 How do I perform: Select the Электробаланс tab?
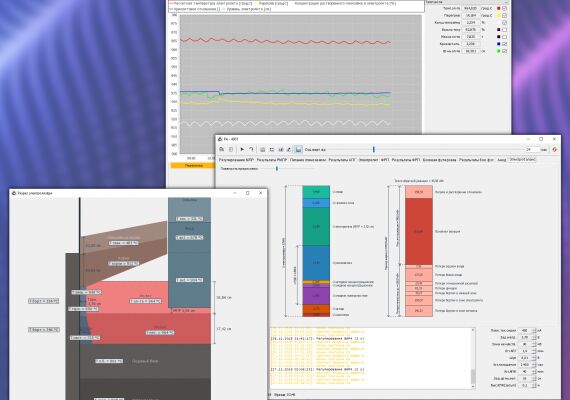pyautogui.click(x=522, y=159)
